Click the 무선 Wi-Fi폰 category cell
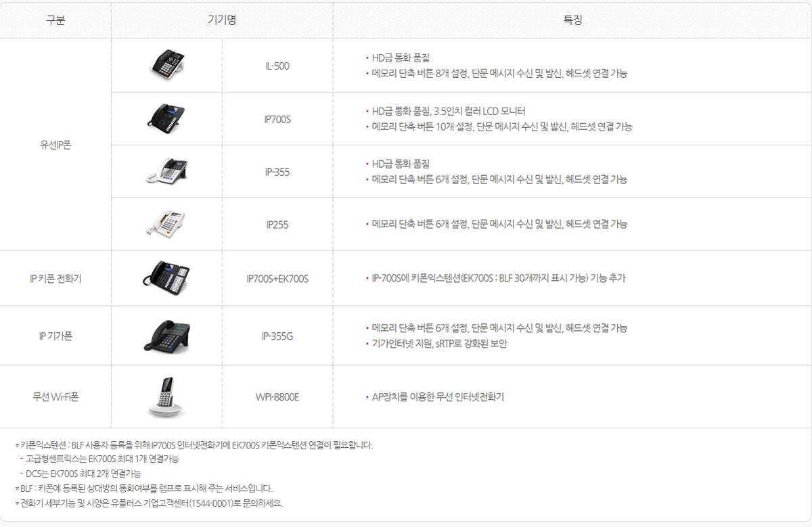The height and width of the screenshot is (527, 812). [55, 397]
